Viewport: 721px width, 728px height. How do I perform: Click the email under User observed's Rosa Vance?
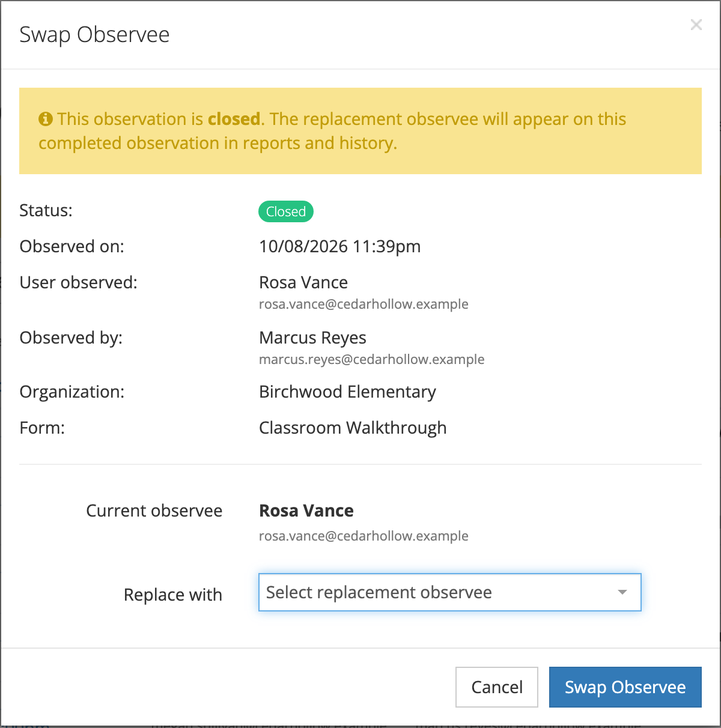click(364, 304)
